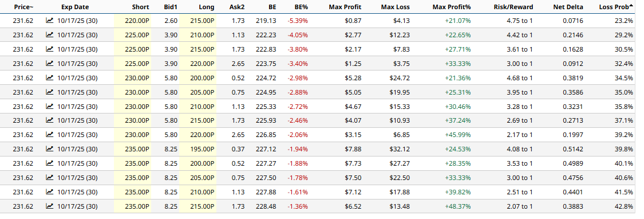The height and width of the screenshot is (219, 644).
Task: Sort by Price~ column header
Action: 23,7
